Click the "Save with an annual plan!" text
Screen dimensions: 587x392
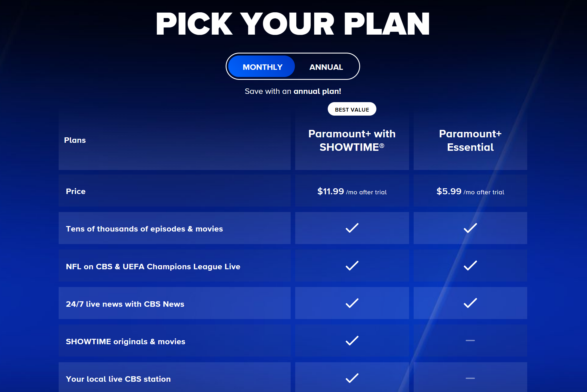pyautogui.click(x=293, y=91)
